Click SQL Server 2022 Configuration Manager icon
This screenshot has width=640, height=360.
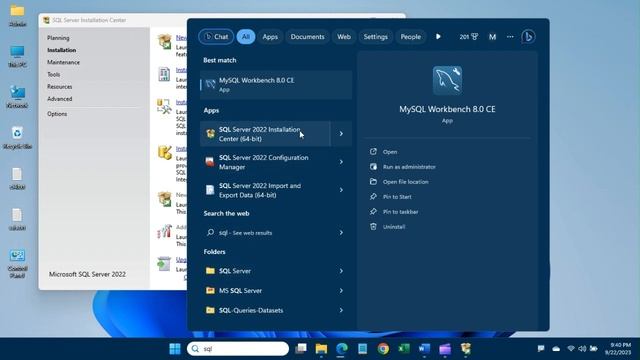(x=210, y=162)
